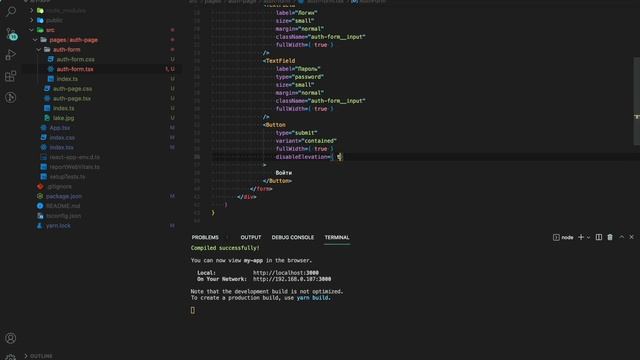Open the Source Control view
This screenshot has width=640, height=360.
pyautogui.click(x=11, y=33)
